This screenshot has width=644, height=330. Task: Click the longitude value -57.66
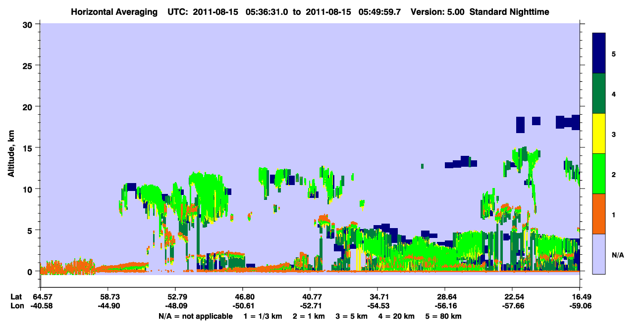pyautogui.click(x=512, y=306)
